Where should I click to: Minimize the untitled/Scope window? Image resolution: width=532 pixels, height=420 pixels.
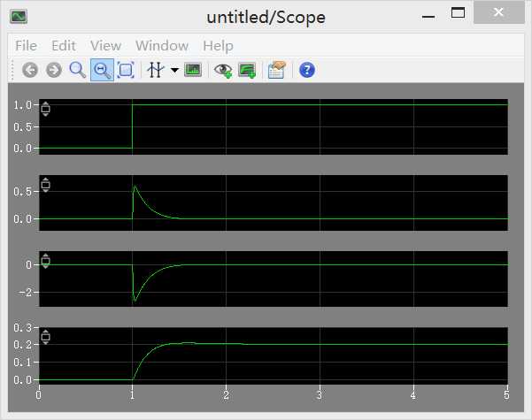point(428,16)
